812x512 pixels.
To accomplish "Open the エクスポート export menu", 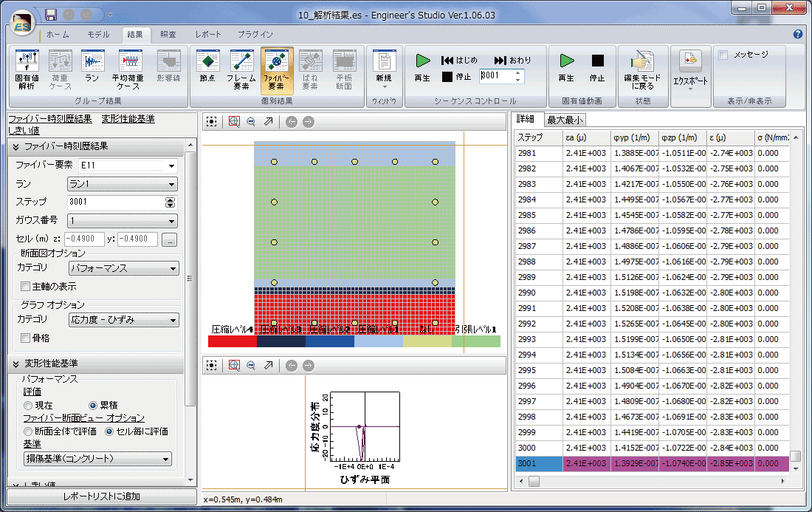I will click(x=690, y=71).
